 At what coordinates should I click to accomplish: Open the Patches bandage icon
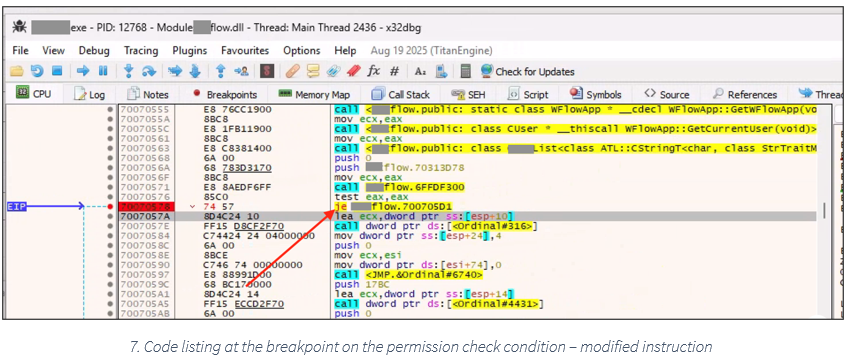click(293, 71)
